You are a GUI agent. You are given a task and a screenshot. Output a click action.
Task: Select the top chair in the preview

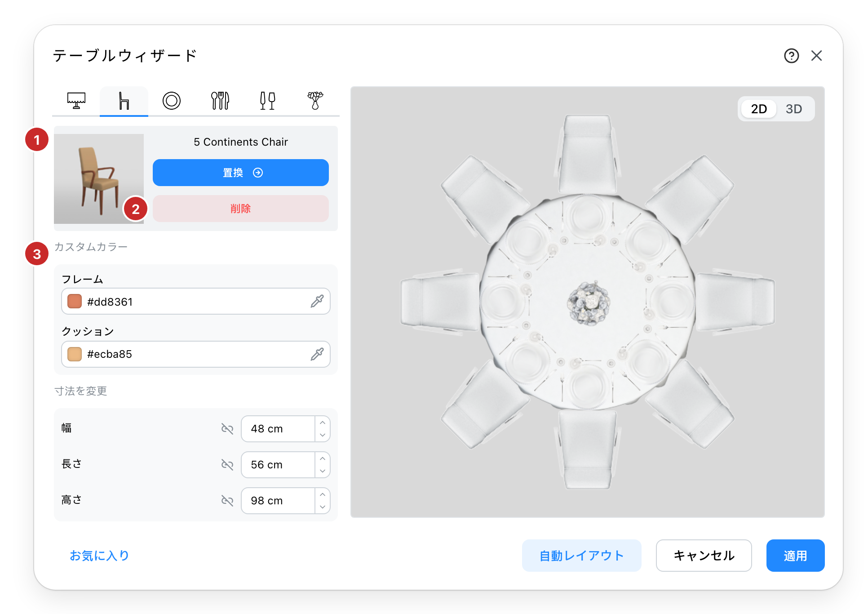(x=588, y=154)
